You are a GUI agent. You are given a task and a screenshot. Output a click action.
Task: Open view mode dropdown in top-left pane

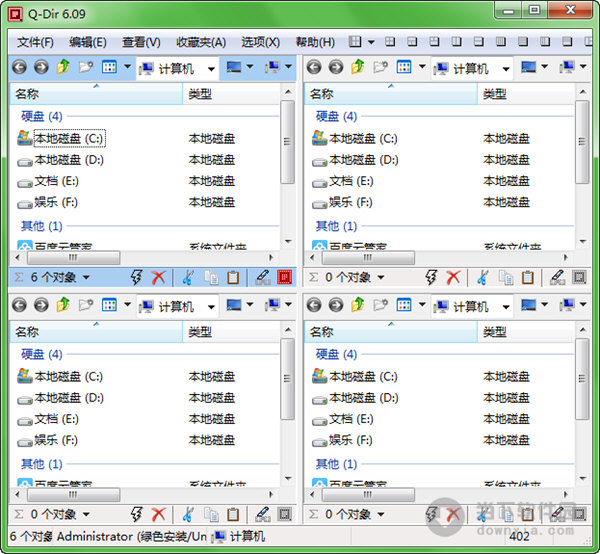point(127,67)
